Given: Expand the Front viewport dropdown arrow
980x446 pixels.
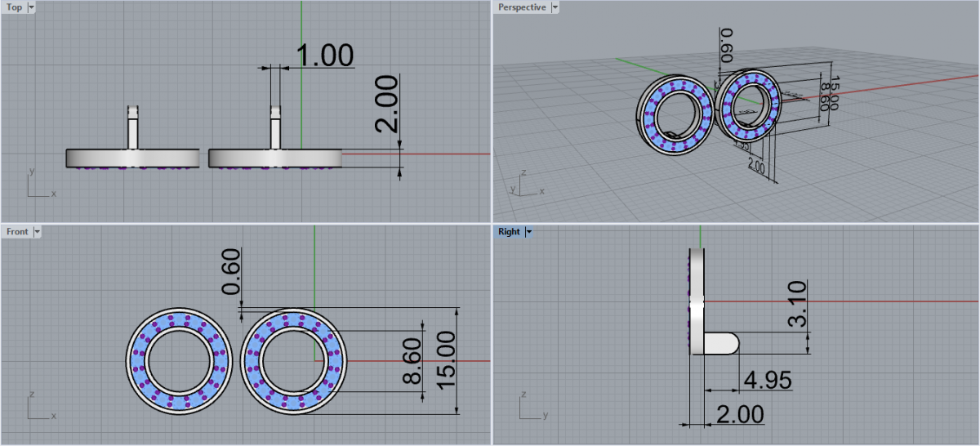Looking at the screenshot, I should pos(36,232).
